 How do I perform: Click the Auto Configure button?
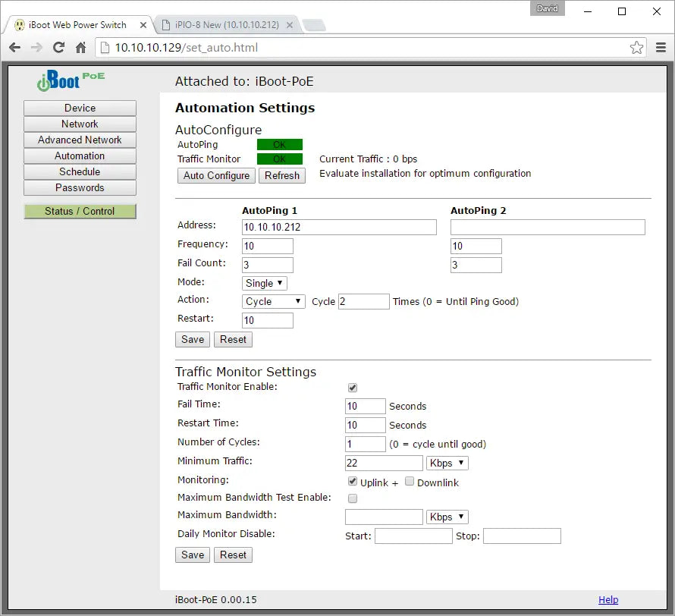[217, 176]
